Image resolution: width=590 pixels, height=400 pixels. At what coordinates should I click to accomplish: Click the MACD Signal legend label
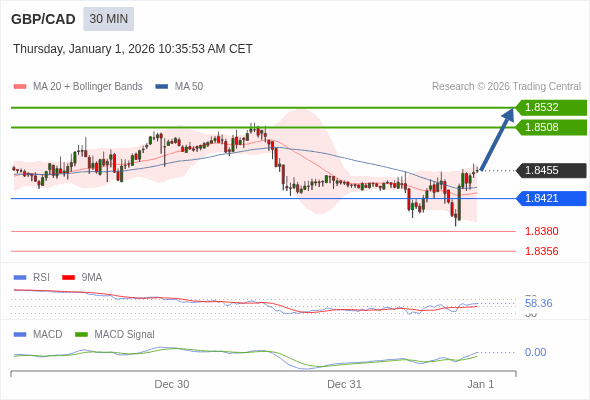point(125,335)
